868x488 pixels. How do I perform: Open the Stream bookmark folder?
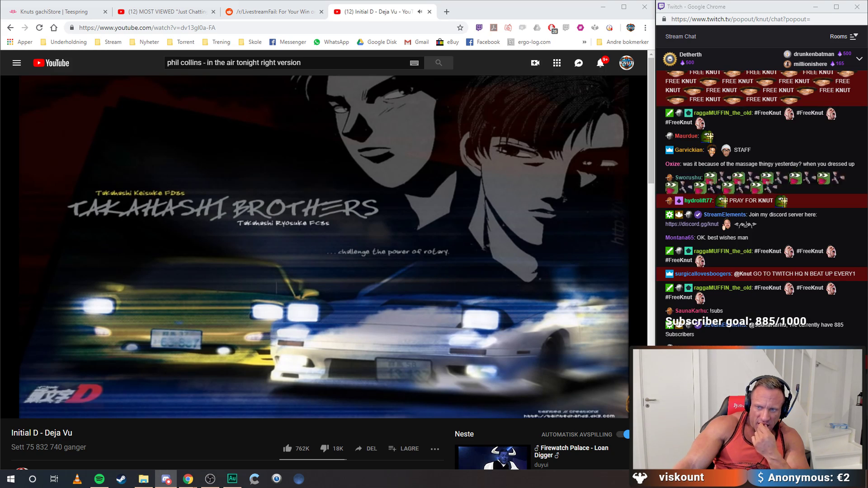[x=108, y=42]
